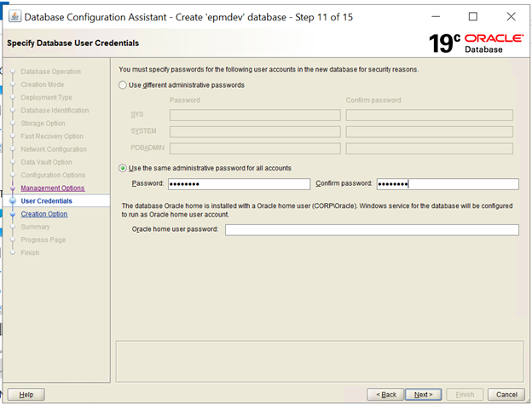Click the Data Vault Option step
Viewport: 532px width, 405px height.
pyautogui.click(x=47, y=162)
